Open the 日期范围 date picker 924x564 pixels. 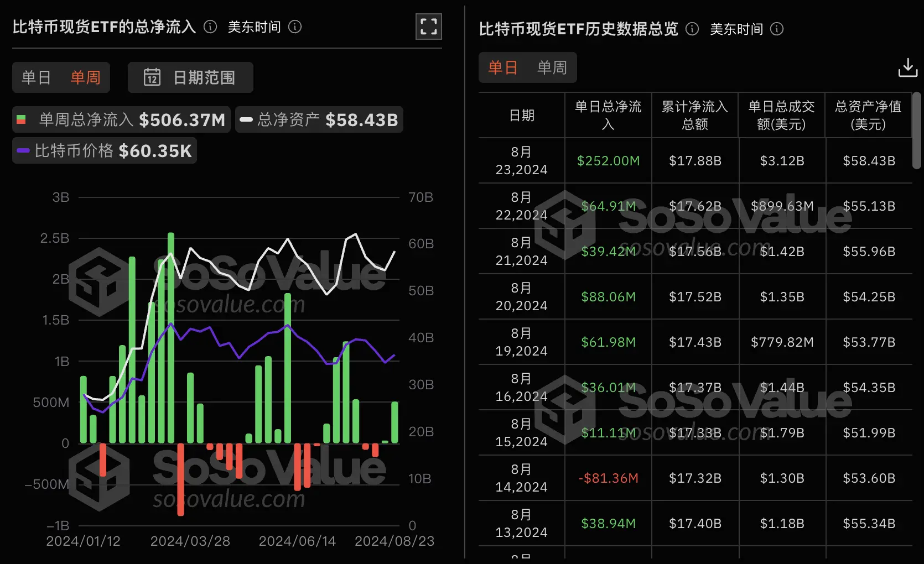point(190,77)
